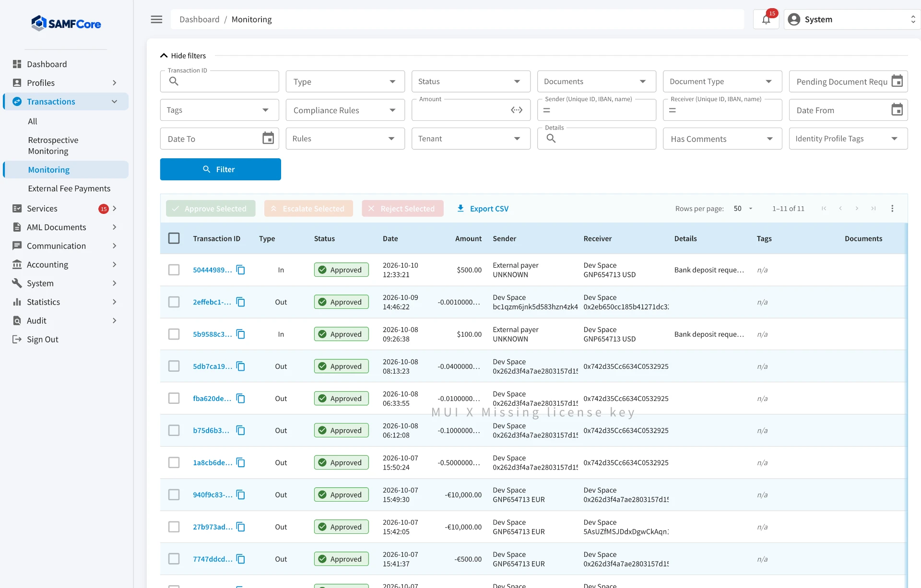Click the Amount range arrows icon

[x=517, y=110]
